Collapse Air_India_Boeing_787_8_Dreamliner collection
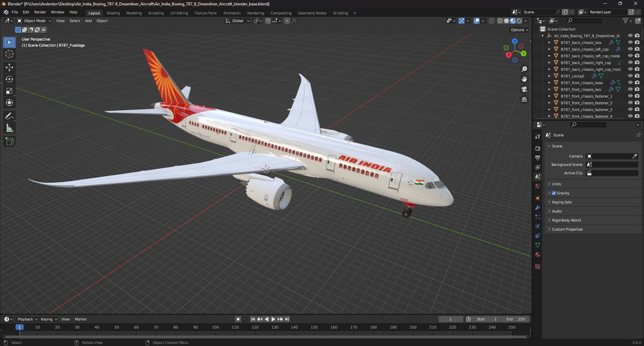Screen dimensions: 644x346 click(x=543, y=36)
